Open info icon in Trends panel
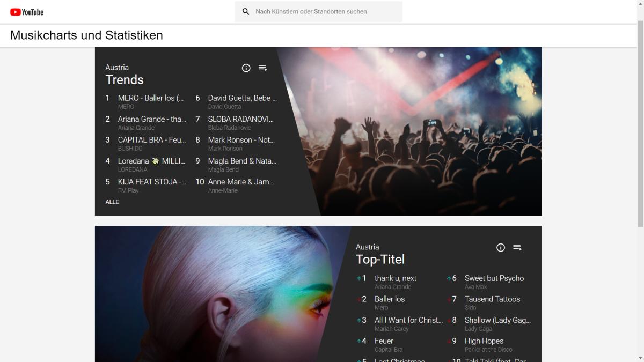This screenshot has height=362, width=644. click(x=246, y=68)
